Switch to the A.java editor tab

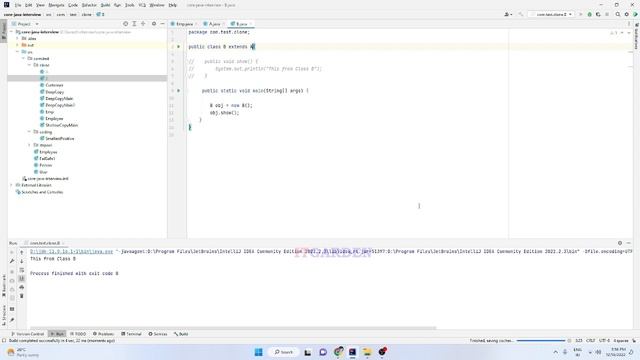[x=214, y=24]
